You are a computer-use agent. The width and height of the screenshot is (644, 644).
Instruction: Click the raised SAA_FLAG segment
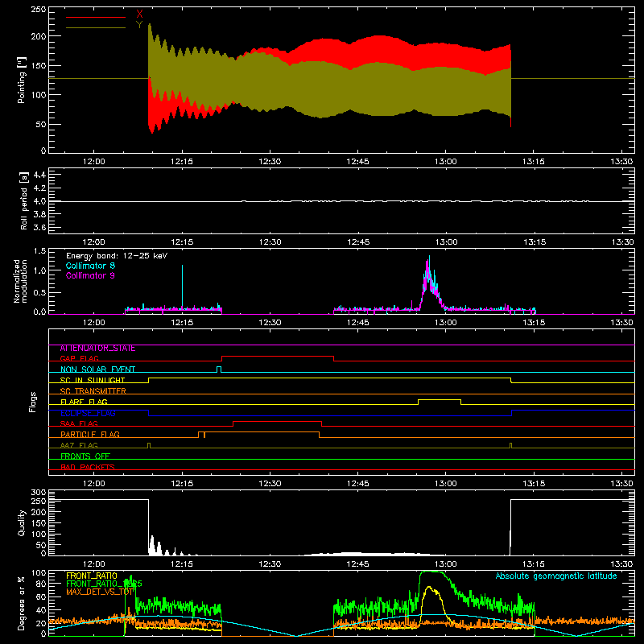click(x=277, y=421)
